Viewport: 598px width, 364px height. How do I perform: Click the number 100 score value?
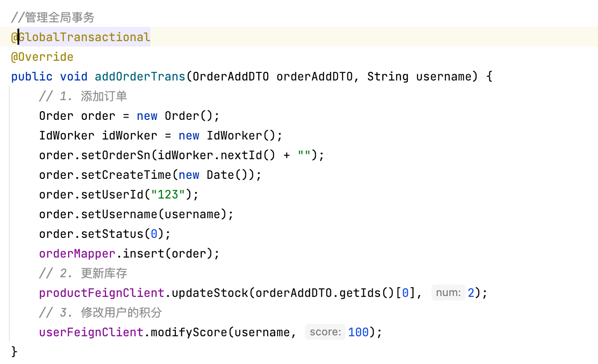pos(358,332)
